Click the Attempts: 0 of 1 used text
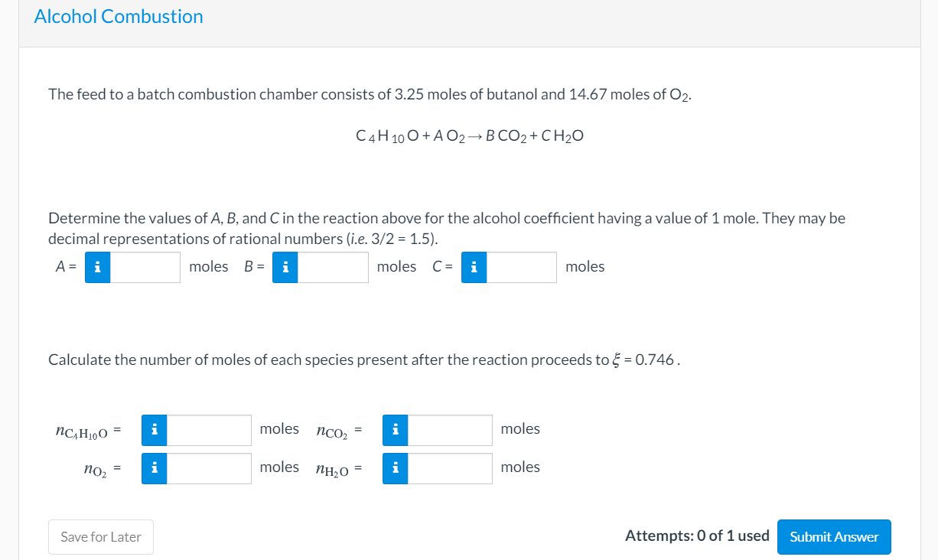Image resolution: width=938 pixels, height=560 pixels. (x=697, y=536)
